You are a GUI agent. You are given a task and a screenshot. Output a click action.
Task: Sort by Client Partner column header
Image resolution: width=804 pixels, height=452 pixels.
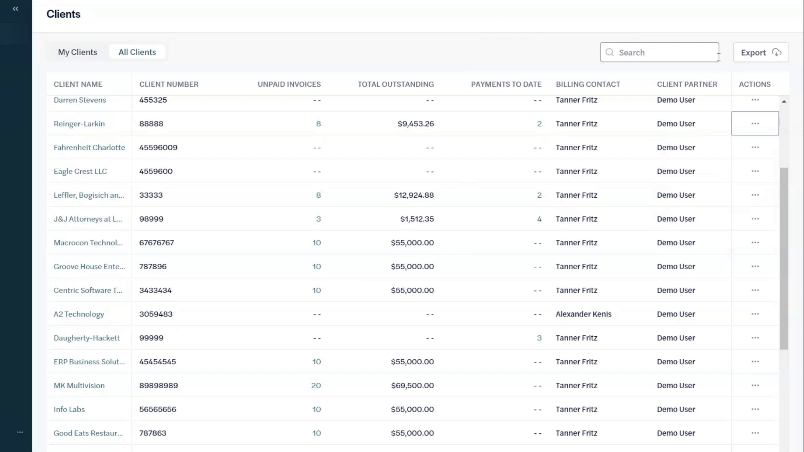point(687,85)
